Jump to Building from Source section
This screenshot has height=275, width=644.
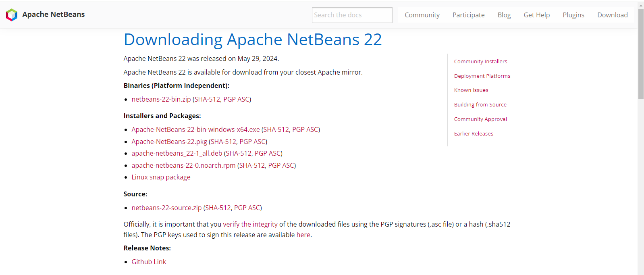480,104
